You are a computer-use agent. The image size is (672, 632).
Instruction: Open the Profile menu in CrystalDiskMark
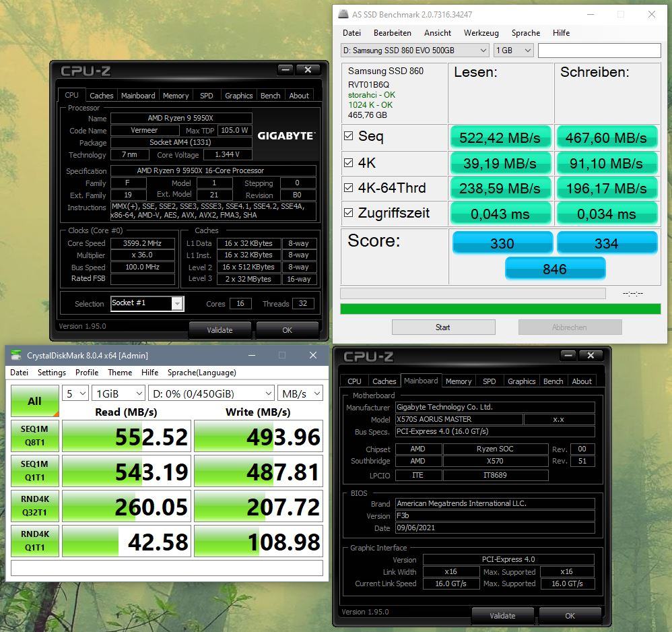87,373
